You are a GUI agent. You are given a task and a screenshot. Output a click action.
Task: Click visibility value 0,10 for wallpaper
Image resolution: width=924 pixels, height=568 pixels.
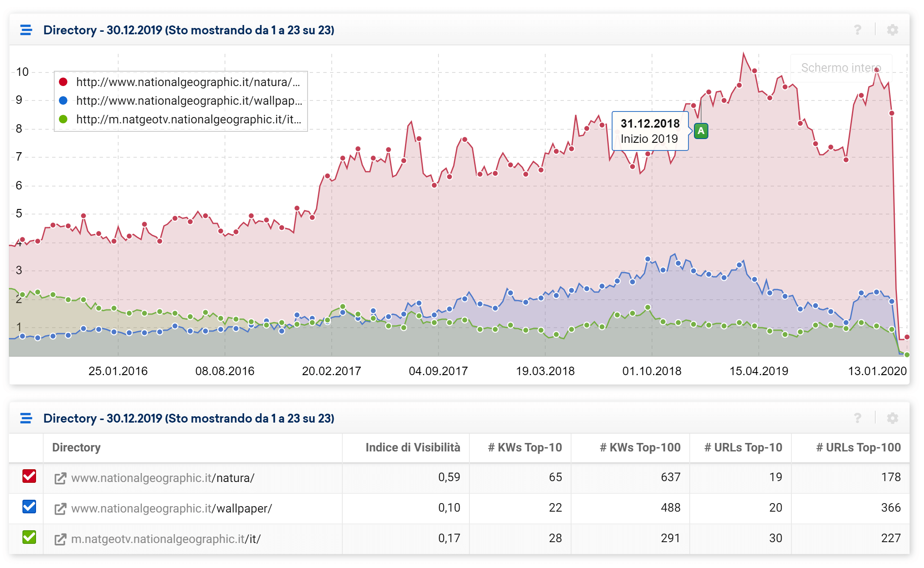tap(449, 508)
